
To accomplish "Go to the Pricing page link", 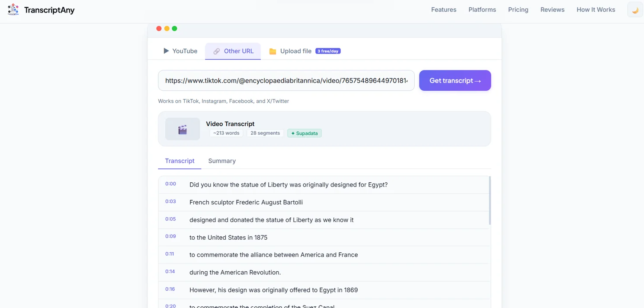I will click(518, 10).
